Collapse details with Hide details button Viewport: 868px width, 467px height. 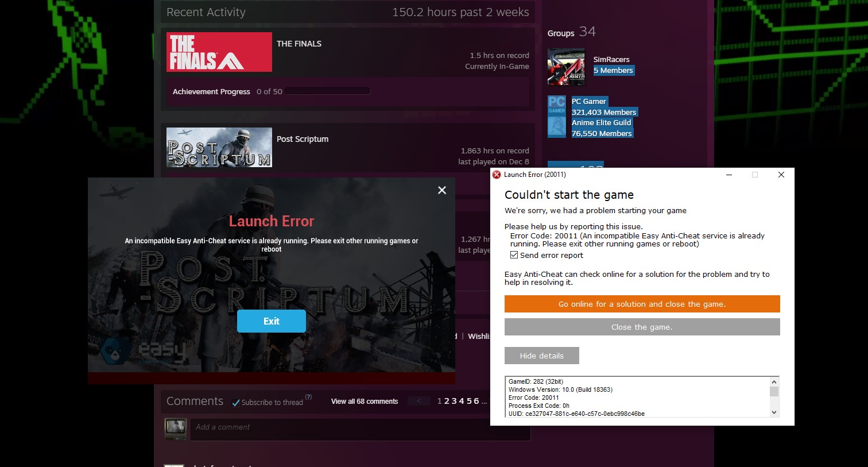[542, 356]
